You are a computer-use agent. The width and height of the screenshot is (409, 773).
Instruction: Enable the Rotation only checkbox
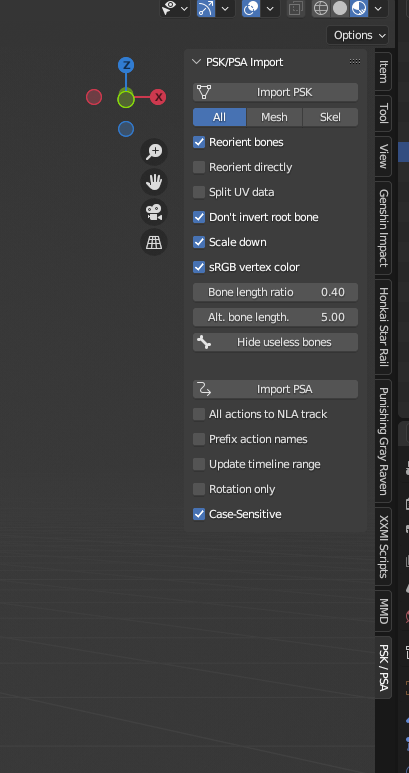(199, 489)
